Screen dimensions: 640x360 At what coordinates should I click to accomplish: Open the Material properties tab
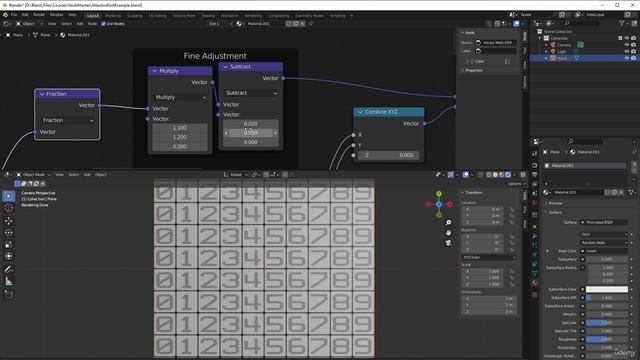coord(535,283)
